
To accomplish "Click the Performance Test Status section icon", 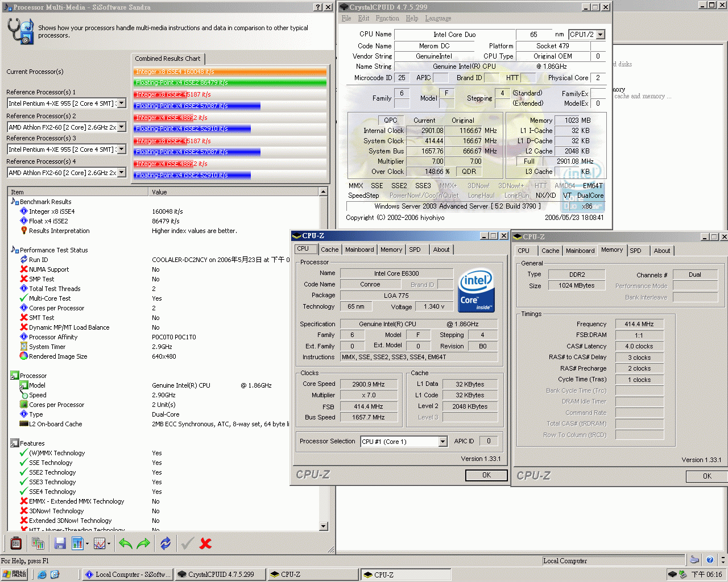I will pyautogui.click(x=15, y=250).
